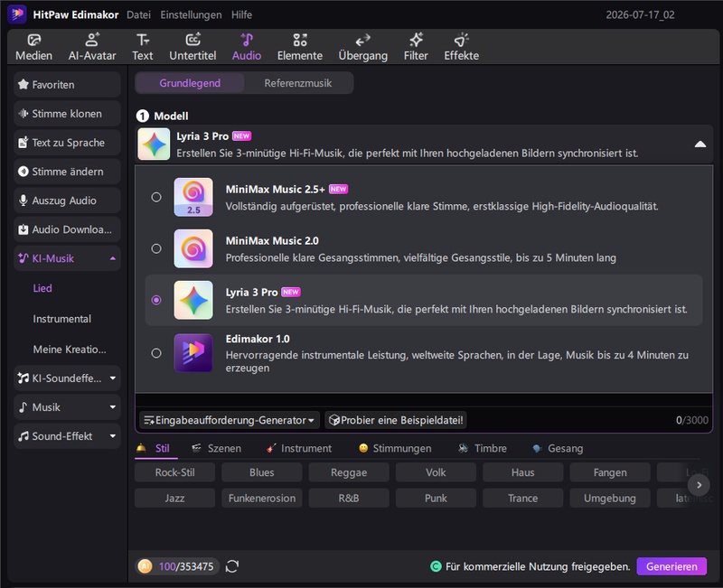Expand the KI-Soundeffekte sidebar section
The width and height of the screenshot is (723, 588).
tap(113, 378)
